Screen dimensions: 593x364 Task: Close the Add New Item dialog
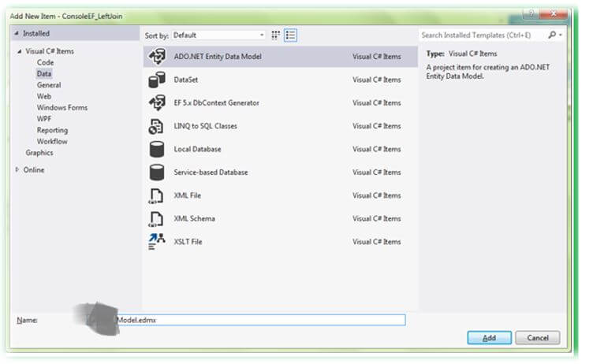tap(554, 14)
